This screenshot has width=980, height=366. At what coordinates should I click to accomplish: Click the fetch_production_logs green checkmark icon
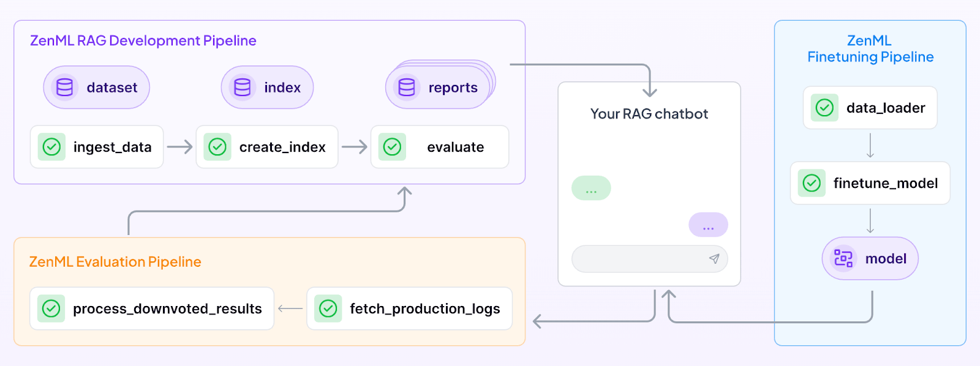coord(328,308)
